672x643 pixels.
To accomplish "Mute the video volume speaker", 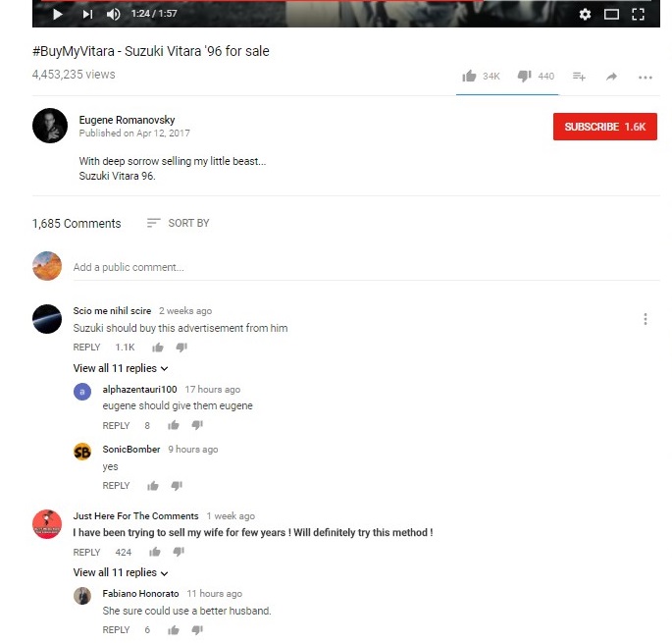I will [x=113, y=14].
